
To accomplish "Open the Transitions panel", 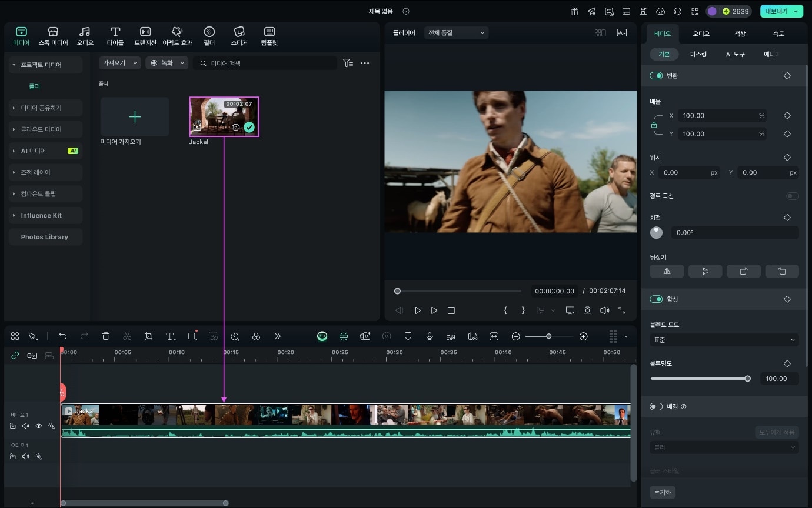I will tap(145, 36).
